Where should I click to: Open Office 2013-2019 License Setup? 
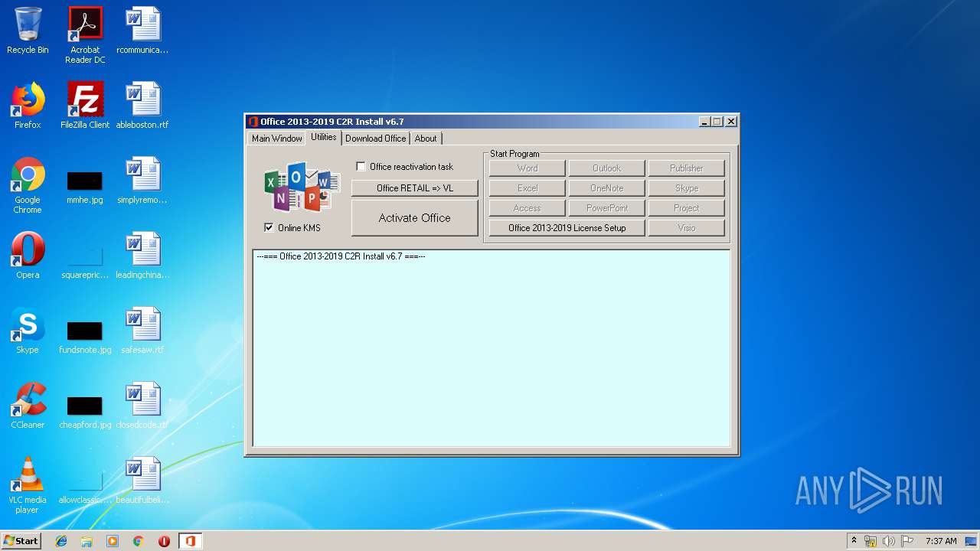(567, 228)
